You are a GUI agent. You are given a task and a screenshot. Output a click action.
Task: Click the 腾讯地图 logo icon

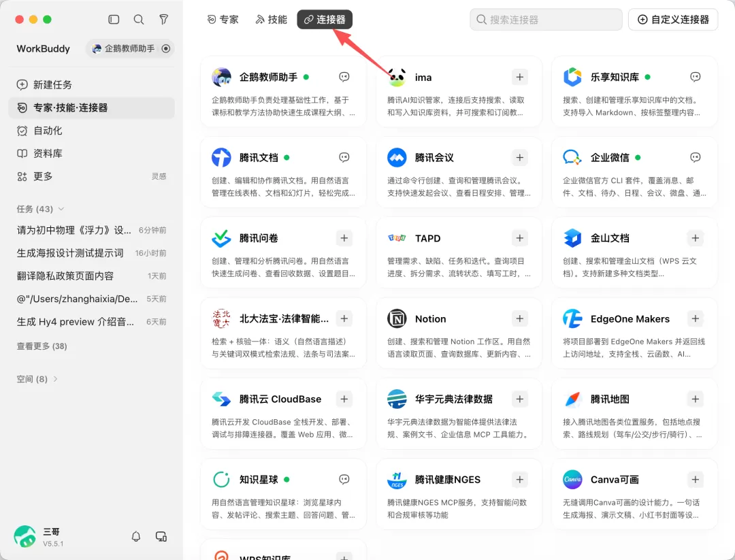pyautogui.click(x=572, y=399)
